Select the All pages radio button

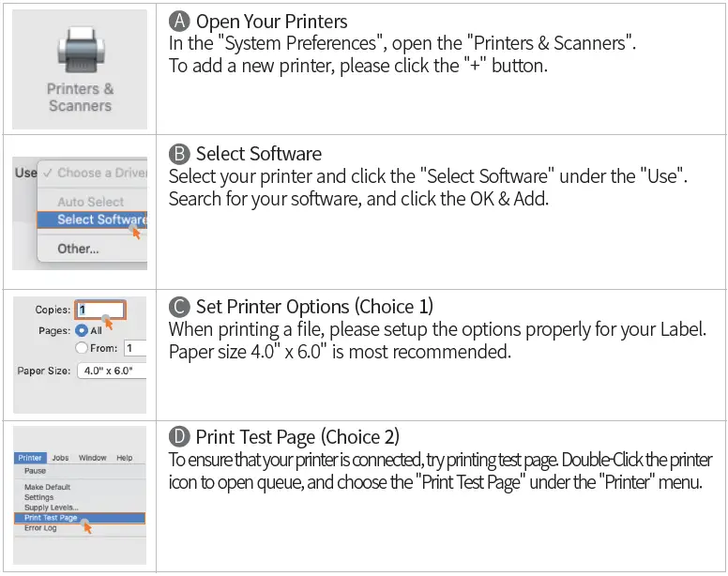(82, 330)
